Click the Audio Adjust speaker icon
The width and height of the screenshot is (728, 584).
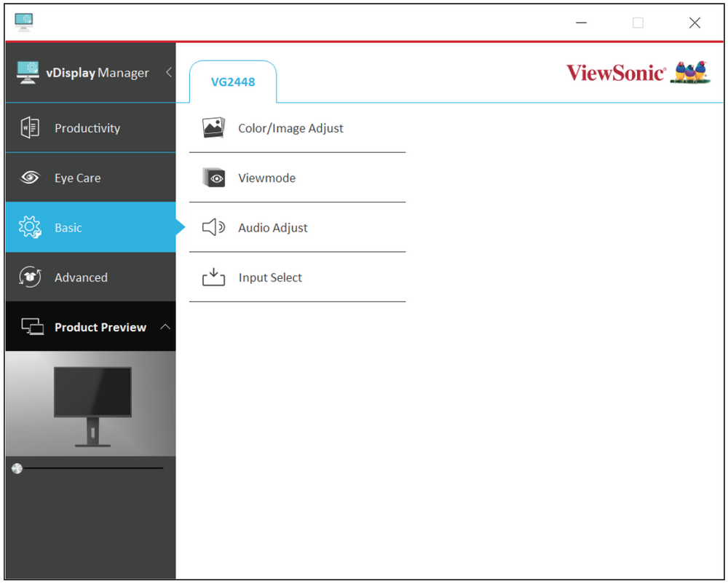click(x=213, y=227)
